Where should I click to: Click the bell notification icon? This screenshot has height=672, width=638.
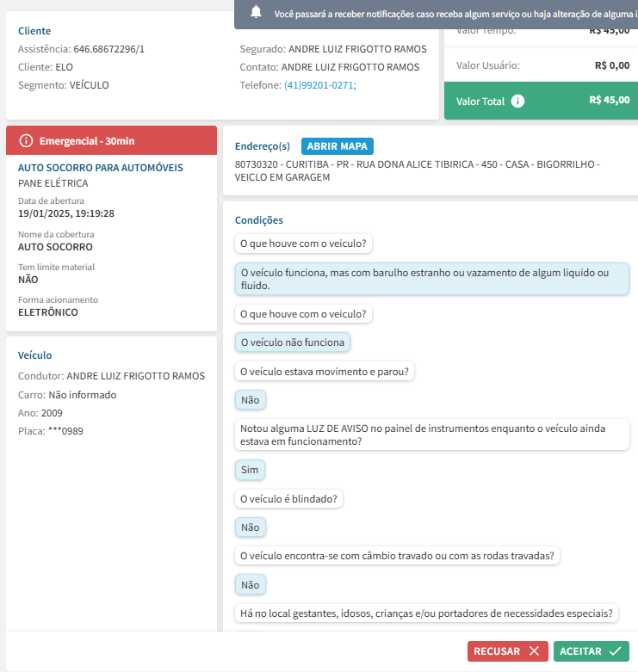point(256,13)
